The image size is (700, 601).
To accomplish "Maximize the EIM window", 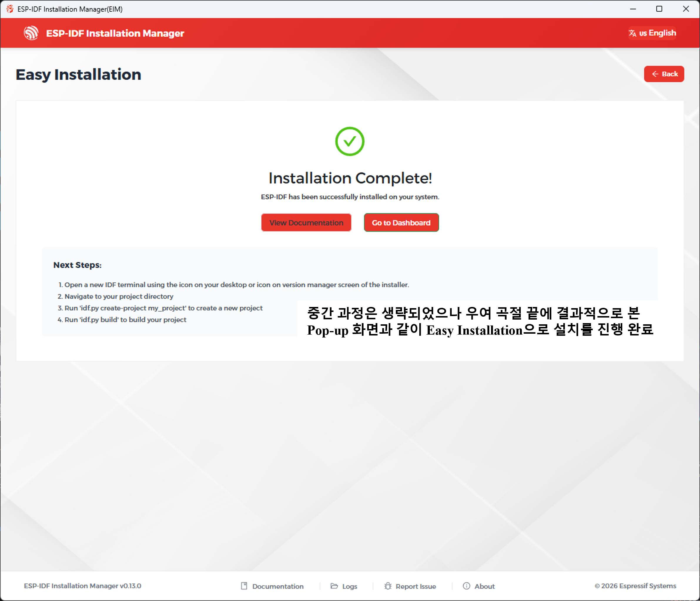I will (659, 9).
